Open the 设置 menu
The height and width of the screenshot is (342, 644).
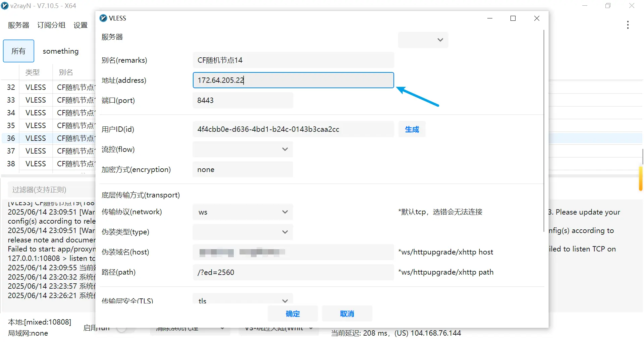(x=80, y=25)
